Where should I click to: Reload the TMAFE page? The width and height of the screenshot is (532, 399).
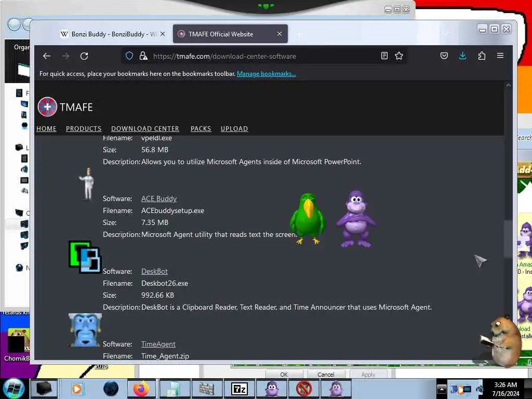pos(84,56)
